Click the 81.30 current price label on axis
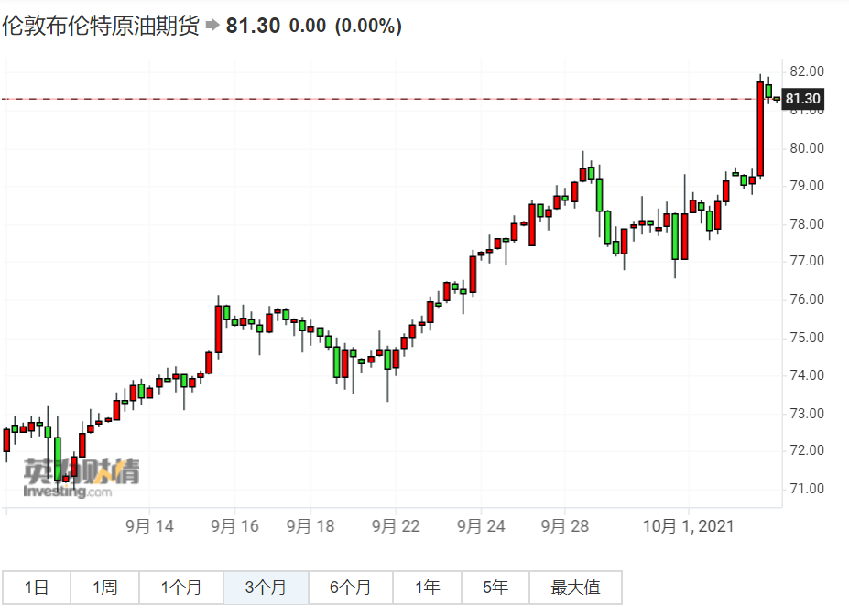849x616 pixels. coord(802,99)
